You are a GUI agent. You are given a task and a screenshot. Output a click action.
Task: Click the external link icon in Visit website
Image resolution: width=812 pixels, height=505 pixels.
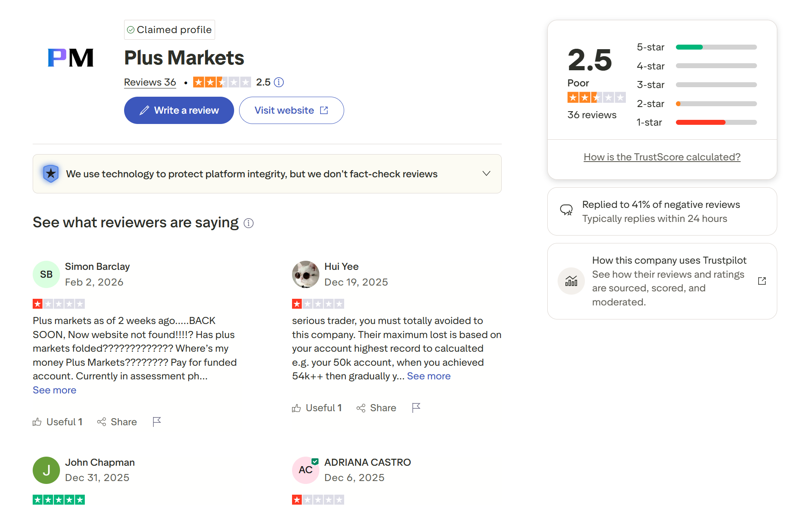pos(324,110)
